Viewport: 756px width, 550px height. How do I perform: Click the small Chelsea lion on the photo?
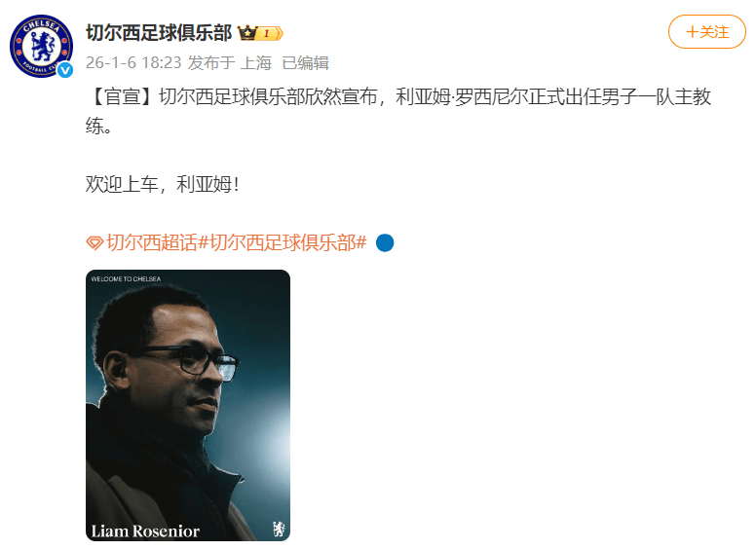[279, 529]
